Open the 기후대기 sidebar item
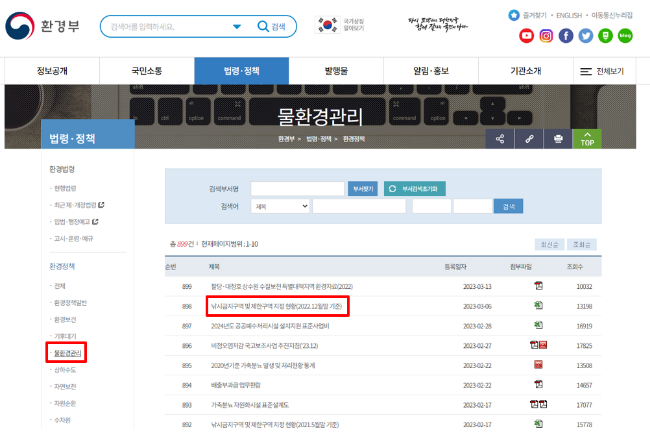Screen dimensions: 650x444 click(x=65, y=336)
